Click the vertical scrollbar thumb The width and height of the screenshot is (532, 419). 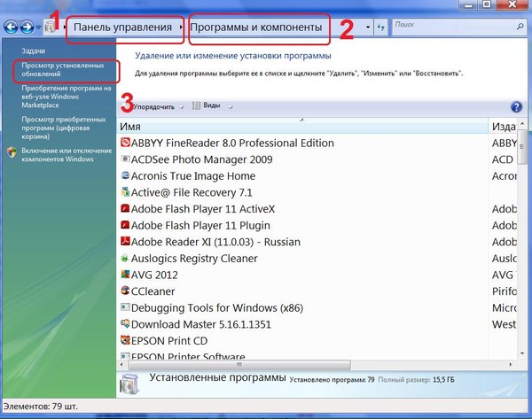click(522, 147)
